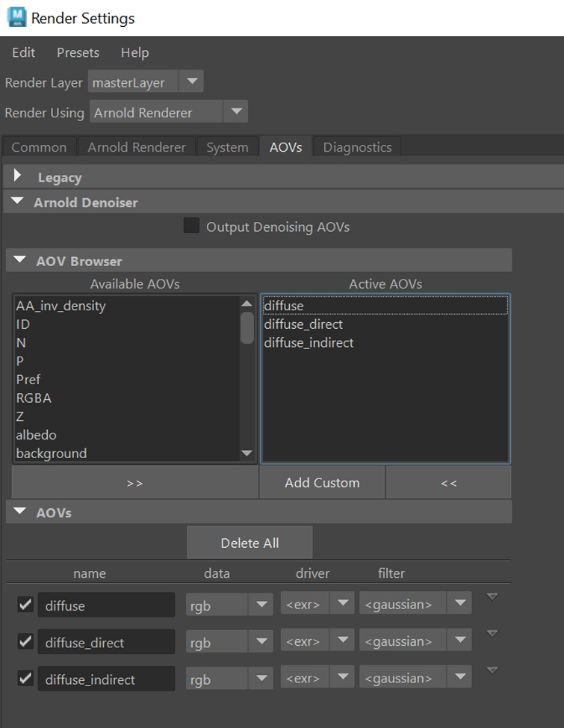Disable the diffuse AOV checkbox
The image size is (564, 728).
tap(25, 605)
